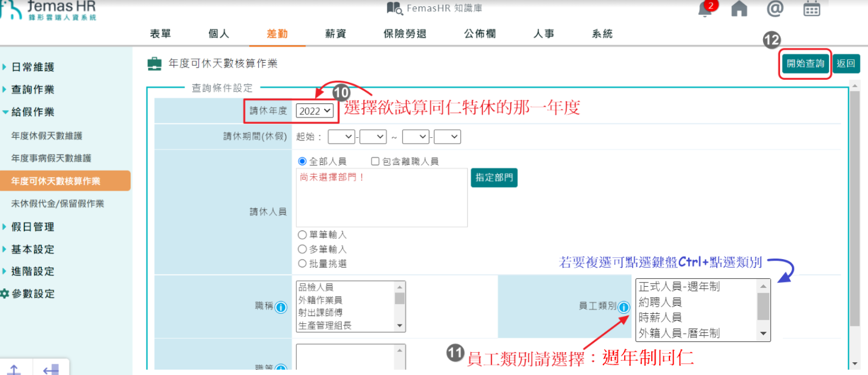Open 公佈欄 menu
The width and height of the screenshot is (868, 375).
point(480,34)
